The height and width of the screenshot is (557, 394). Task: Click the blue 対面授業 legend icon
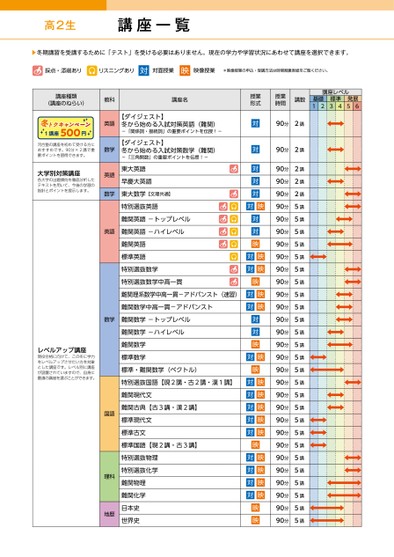click(144, 70)
